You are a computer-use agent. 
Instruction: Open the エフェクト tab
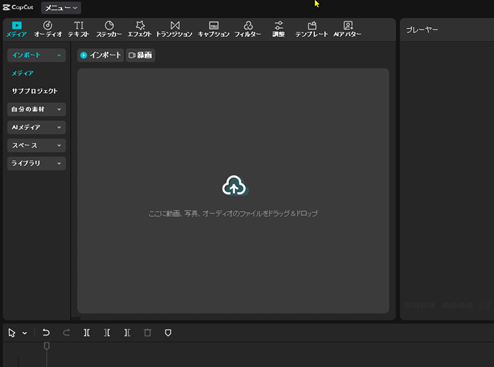pos(140,29)
